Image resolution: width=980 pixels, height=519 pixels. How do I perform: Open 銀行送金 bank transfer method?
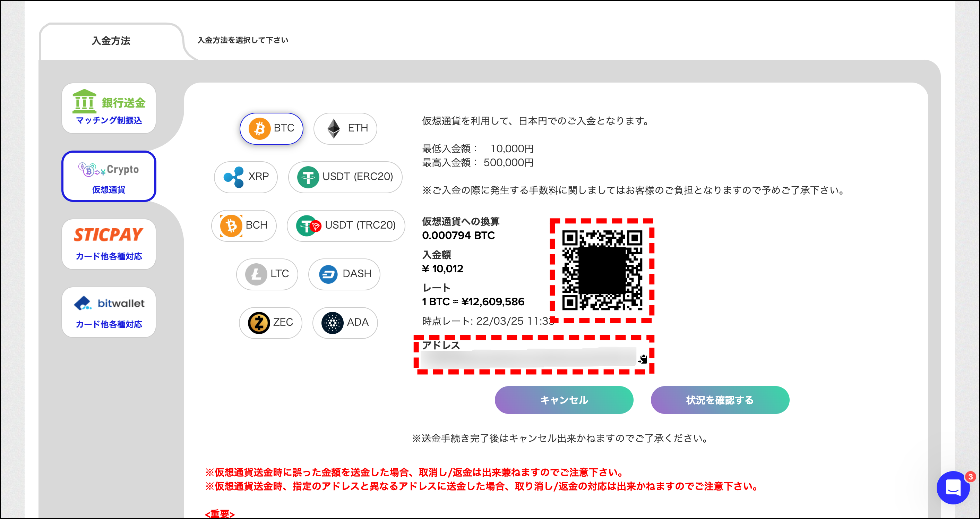pos(109,108)
